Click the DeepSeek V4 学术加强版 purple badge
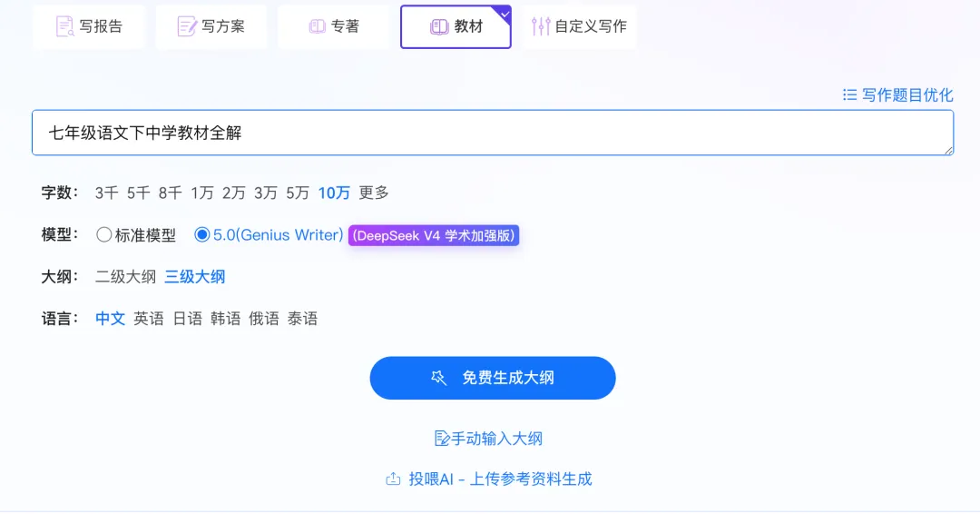This screenshot has width=980, height=514. (x=434, y=235)
